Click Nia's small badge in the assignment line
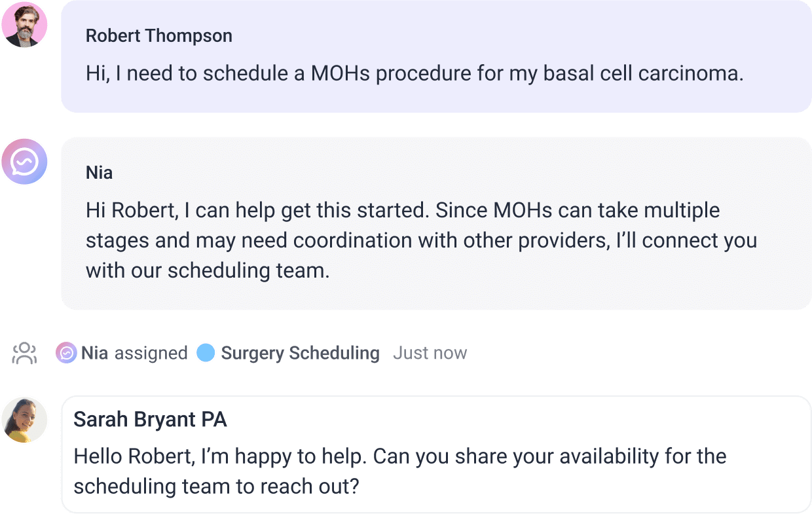This screenshot has width=812, height=514. (x=66, y=352)
